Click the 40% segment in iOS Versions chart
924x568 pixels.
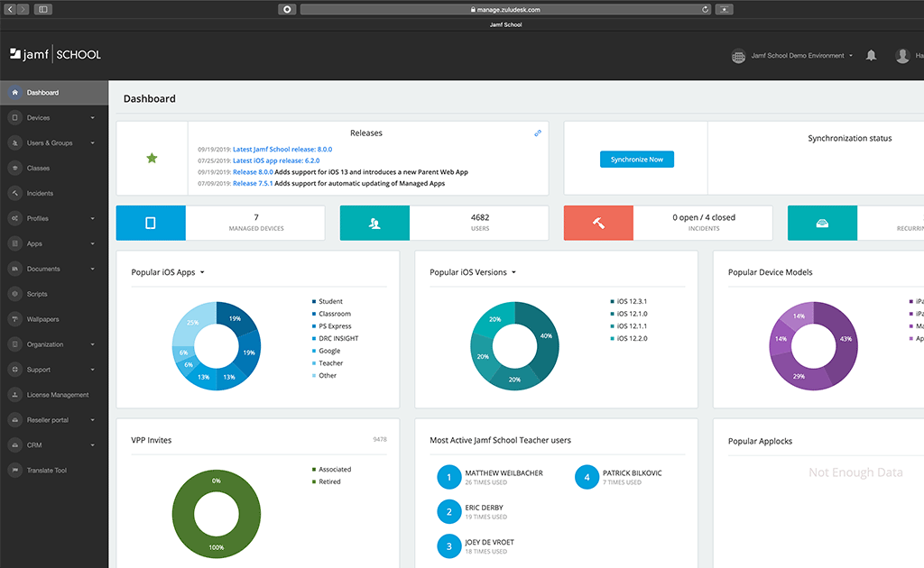click(546, 336)
